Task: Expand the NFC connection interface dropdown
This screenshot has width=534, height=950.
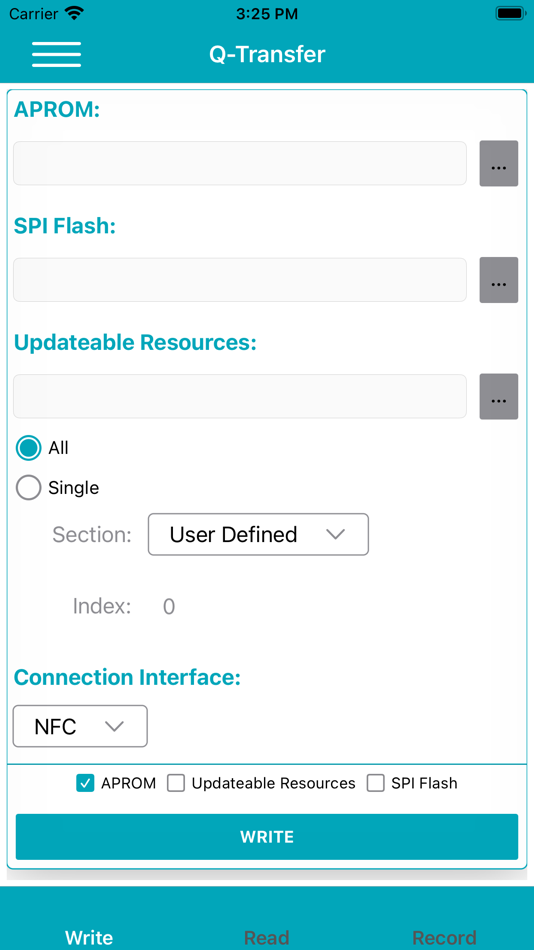Action: coord(80,726)
